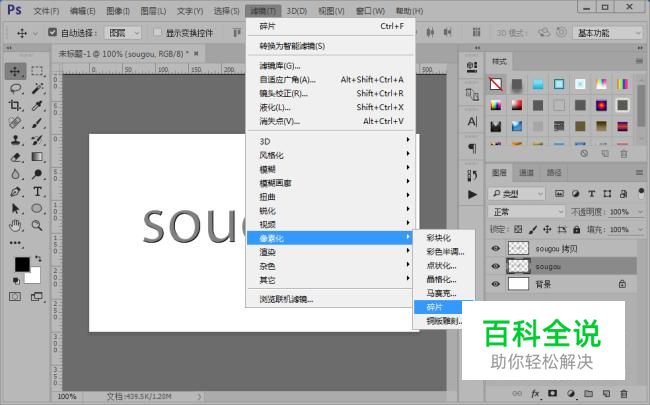
Task: Create a new layer group folder
Action: pyautogui.click(x=588, y=393)
